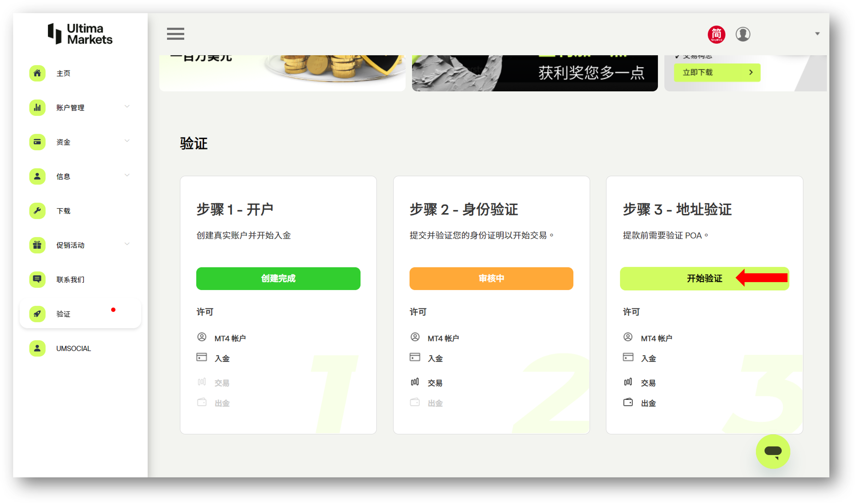Open 下载 menu item
The height and width of the screenshot is (504, 856).
[x=63, y=211]
